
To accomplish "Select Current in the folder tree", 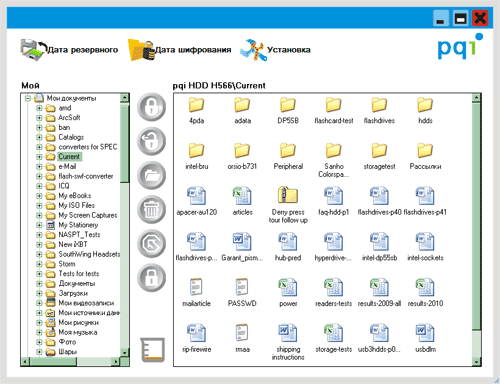I will [x=69, y=157].
